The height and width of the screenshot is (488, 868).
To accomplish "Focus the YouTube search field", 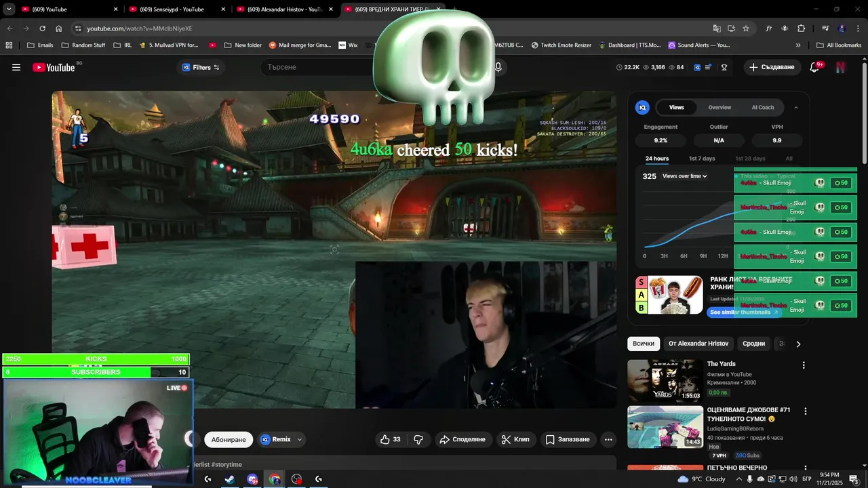I will pos(319,67).
